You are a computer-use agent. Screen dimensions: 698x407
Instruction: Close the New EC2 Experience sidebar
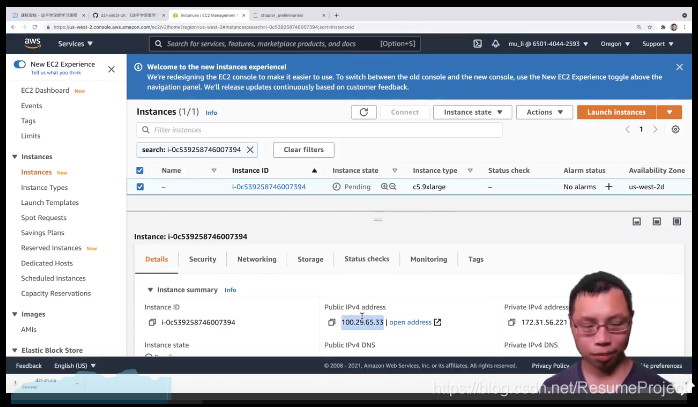coord(111,69)
